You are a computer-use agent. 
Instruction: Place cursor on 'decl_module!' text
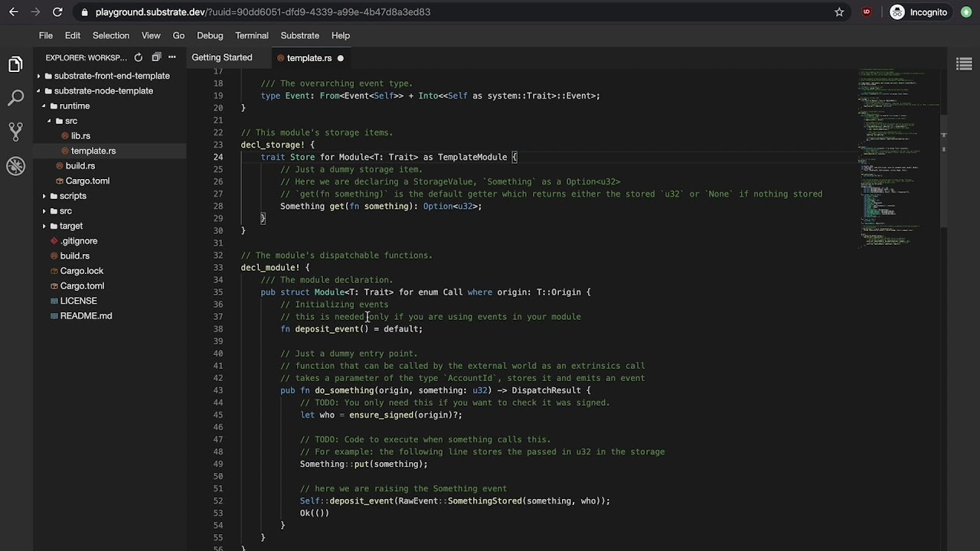[x=270, y=268]
